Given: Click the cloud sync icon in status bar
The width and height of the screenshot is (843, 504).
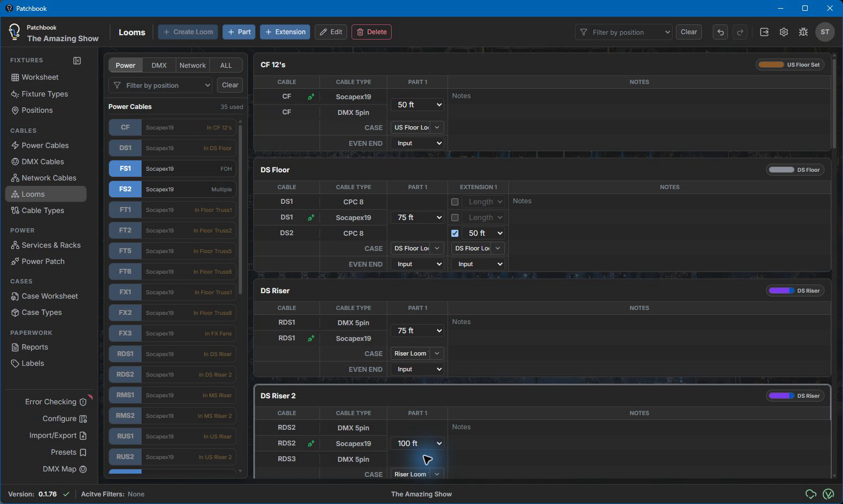Looking at the screenshot, I should [x=811, y=494].
